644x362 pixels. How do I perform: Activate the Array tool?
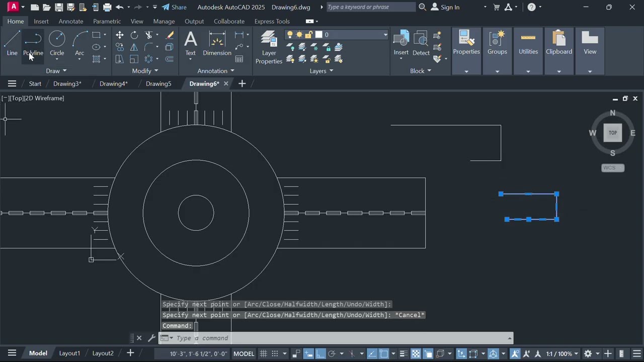pos(149,59)
